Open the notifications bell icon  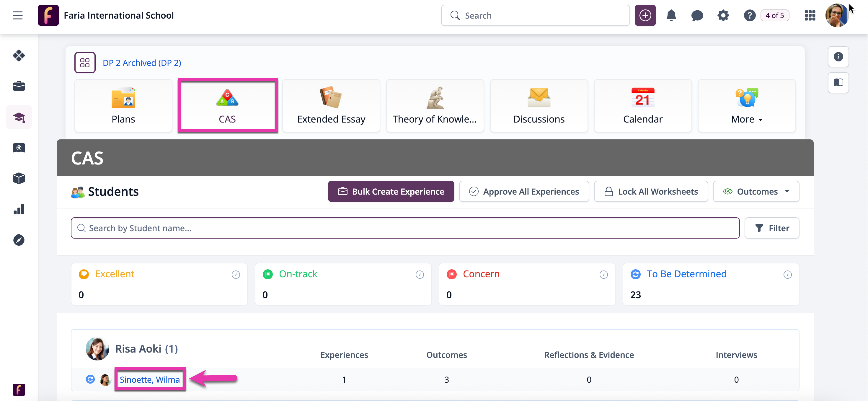click(x=671, y=15)
